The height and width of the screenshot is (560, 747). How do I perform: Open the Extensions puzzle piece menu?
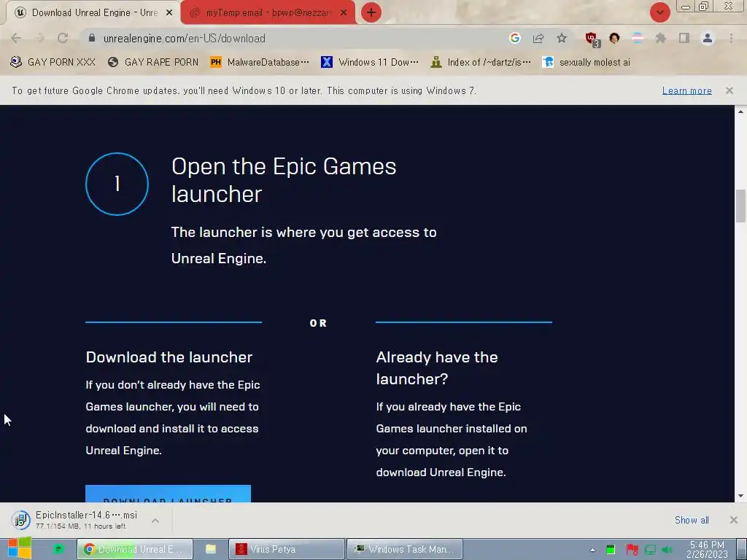point(661,38)
